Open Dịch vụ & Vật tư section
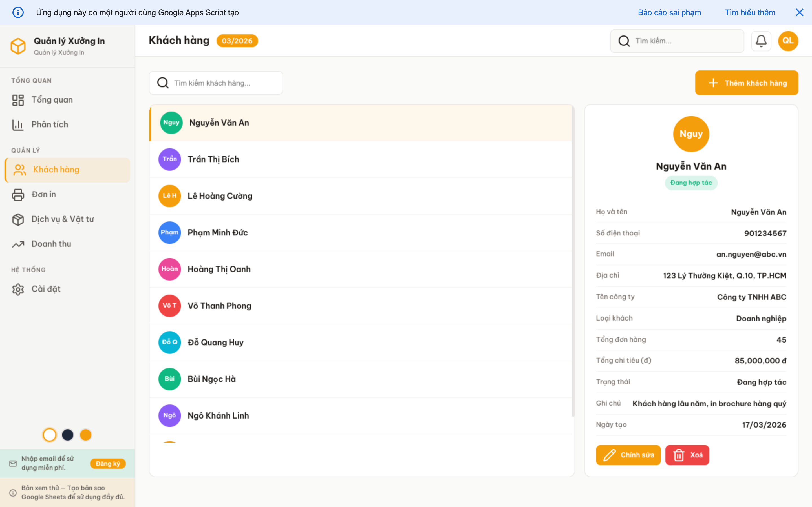Viewport: 812px width, 507px height. click(x=62, y=219)
